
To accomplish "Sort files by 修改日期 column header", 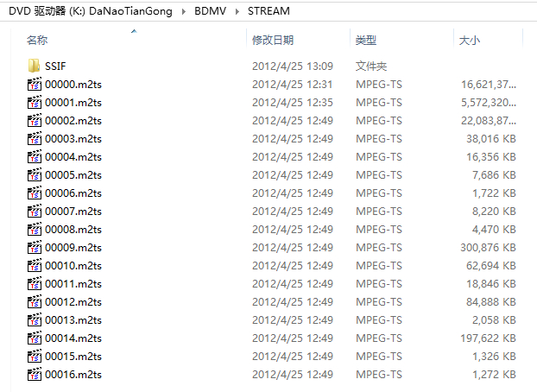I will pos(273,41).
